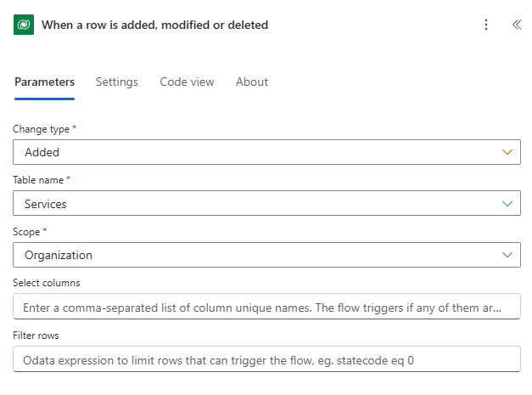Expand the Change type dropdown chevron arrow
532x395 pixels.
[507, 152]
